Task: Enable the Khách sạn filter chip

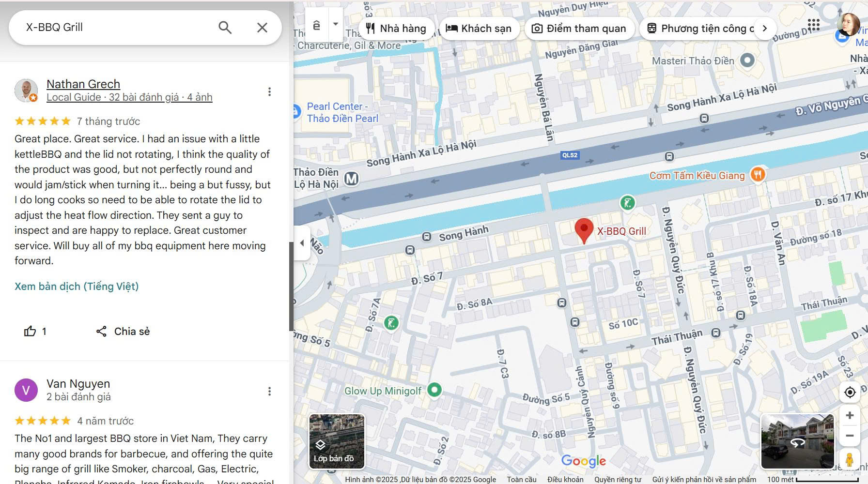Action: coord(480,28)
